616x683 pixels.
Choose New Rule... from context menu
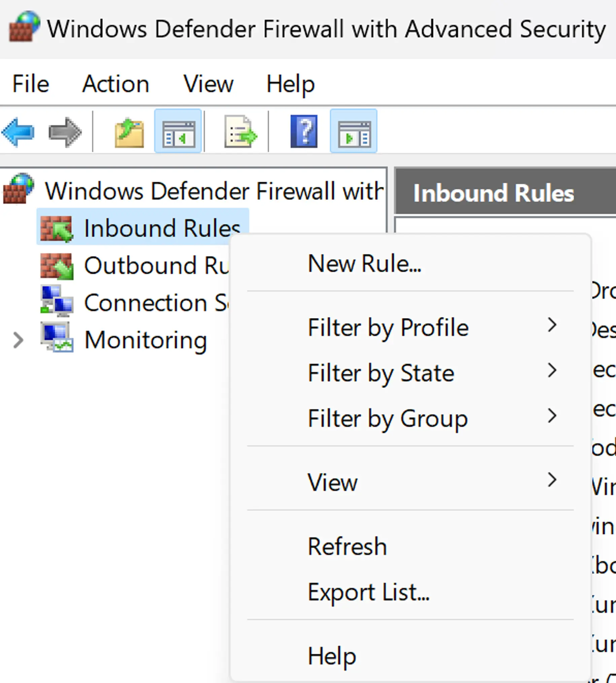point(410,263)
